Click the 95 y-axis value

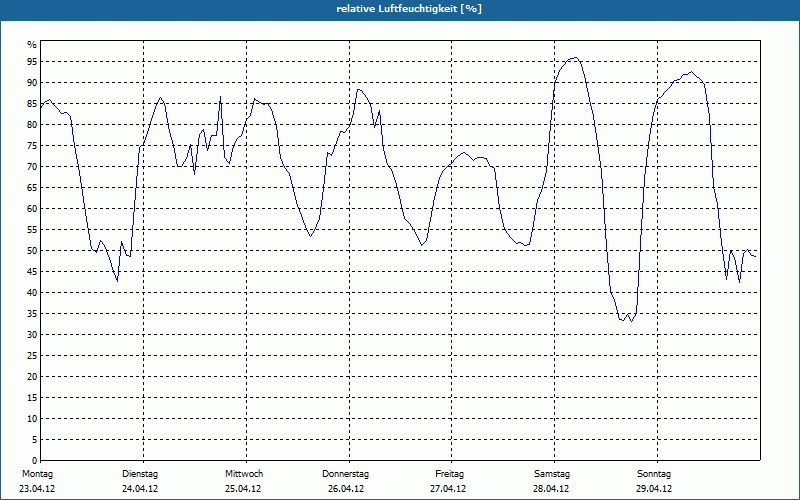[32, 62]
